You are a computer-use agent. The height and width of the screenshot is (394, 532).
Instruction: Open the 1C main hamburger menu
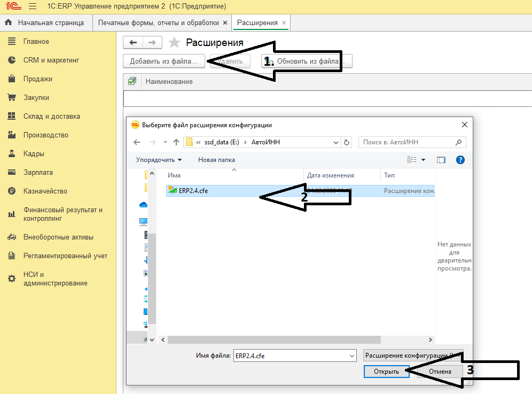[x=33, y=6]
